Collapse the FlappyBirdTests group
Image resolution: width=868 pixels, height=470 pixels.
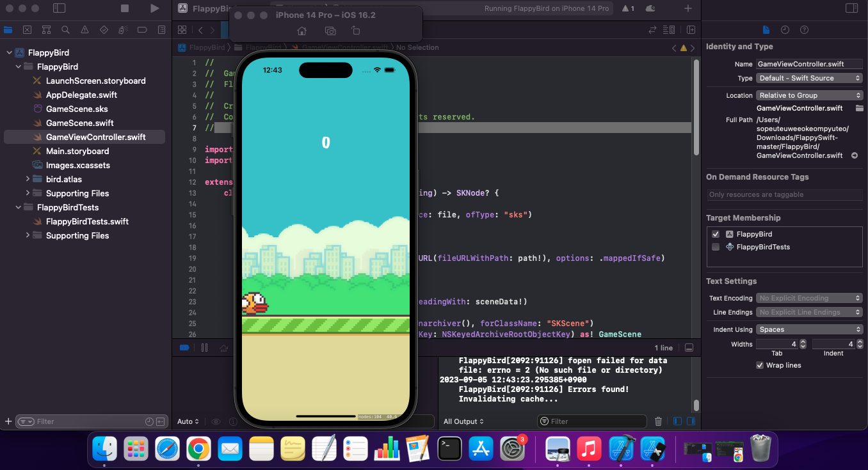point(18,207)
